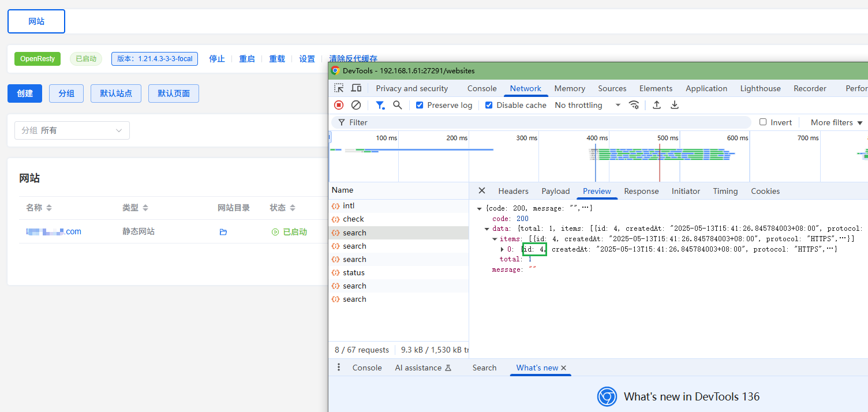Open network search magnifier icon
The height and width of the screenshot is (412, 868).
pyautogui.click(x=397, y=105)
